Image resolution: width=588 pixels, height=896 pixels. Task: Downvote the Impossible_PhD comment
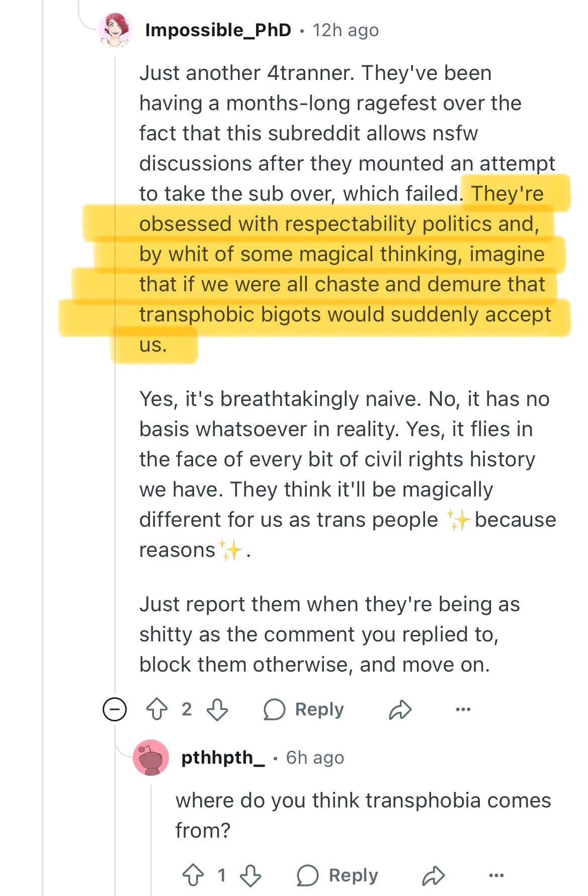[x=217, y=709]
